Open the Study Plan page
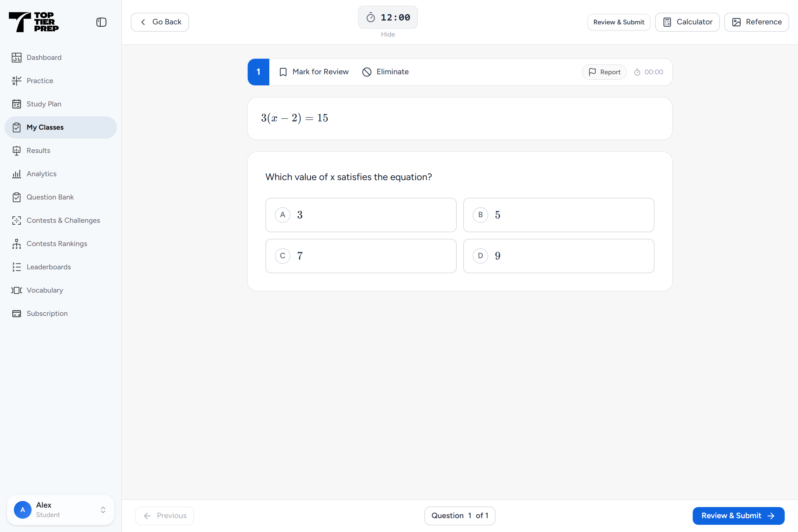 tap(60, 104)
